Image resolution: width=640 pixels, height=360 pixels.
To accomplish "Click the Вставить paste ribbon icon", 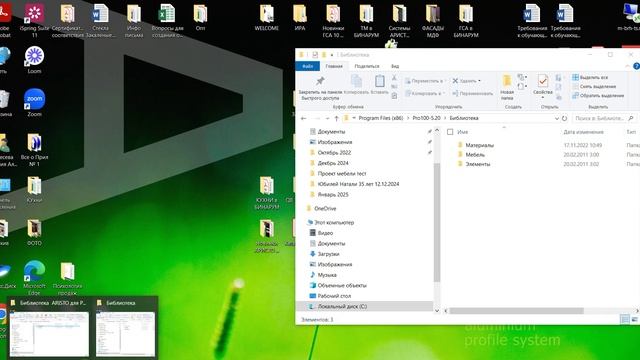I will 380,81.
